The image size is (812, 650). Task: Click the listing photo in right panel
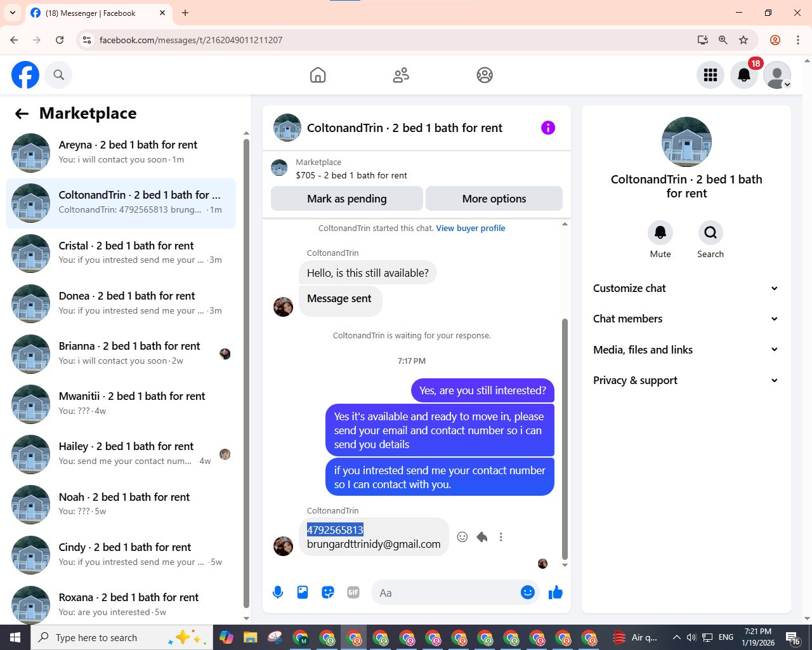tap(686, 142)
